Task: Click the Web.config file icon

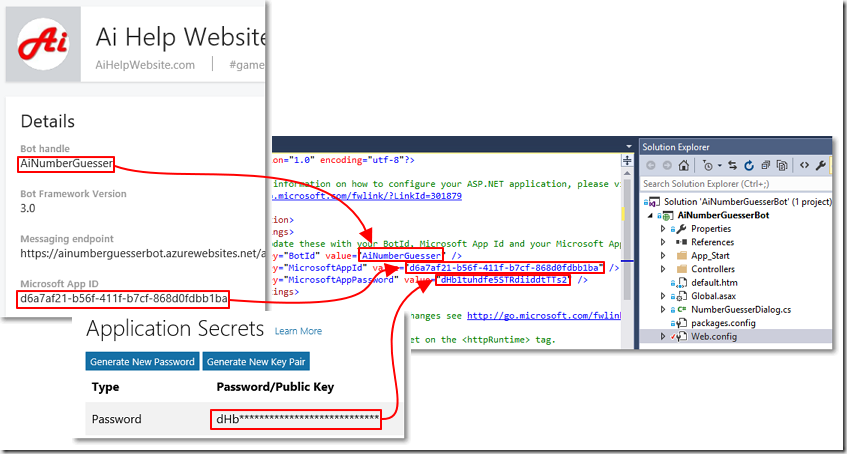Action: [x=682, y=337]
